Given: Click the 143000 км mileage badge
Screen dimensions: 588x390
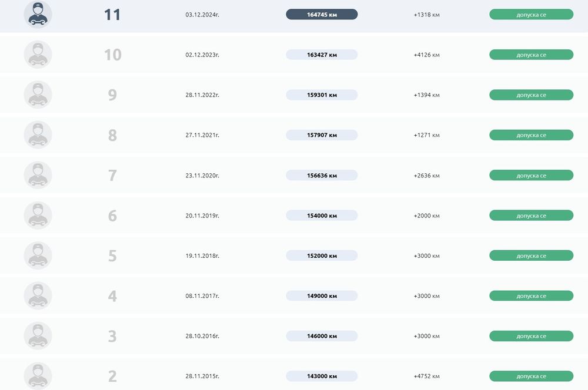Looking at the screenshot, I should [x=322, y=376].
